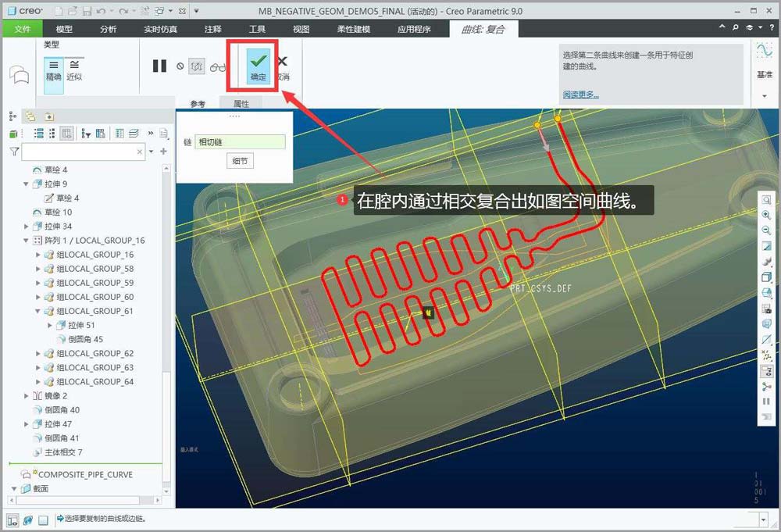This screenshot has width=781, height=532.
Task: Select 倒圆角 40 in model tree
Action: click(56, 410)
